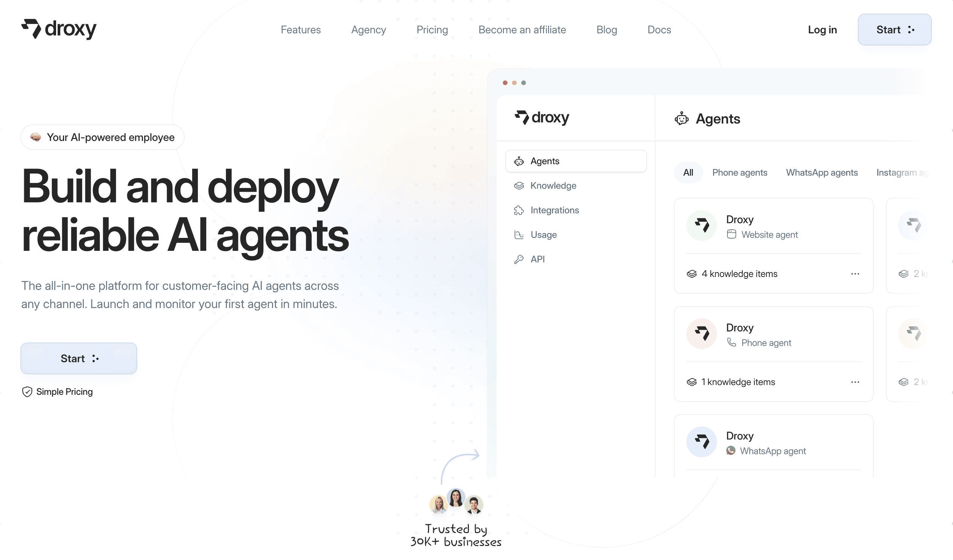Screen dimensions: 953x560
Task: Open the Agency nav link
Action: pos(368,30)
